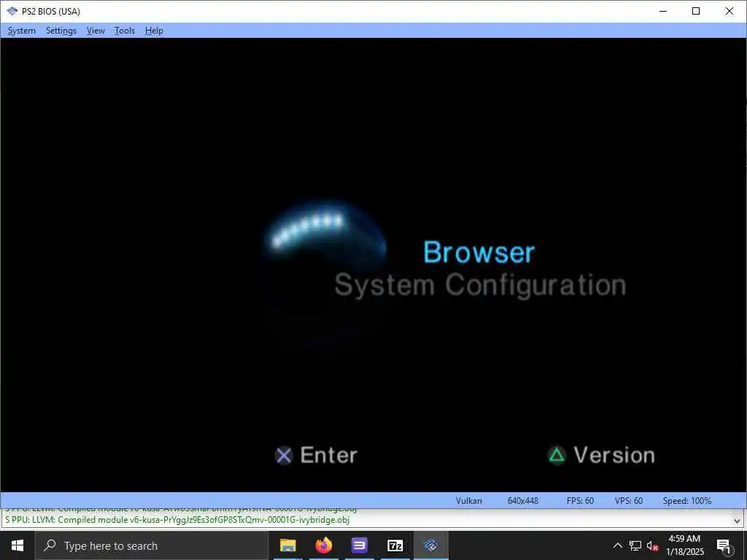Show hidden system tray icons
The height and width of the screenshot is (560, 747).
617,545
